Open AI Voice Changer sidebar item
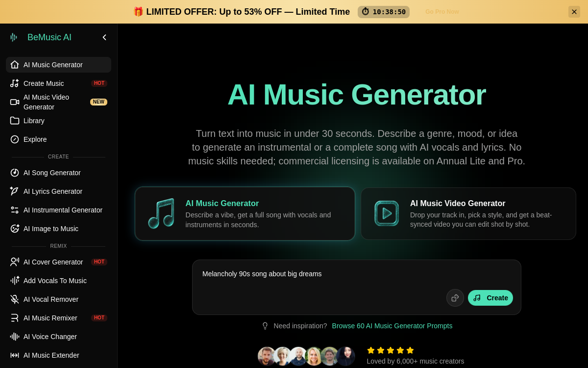Viewport: 588px width, 368px height. (x=58, y=337)
